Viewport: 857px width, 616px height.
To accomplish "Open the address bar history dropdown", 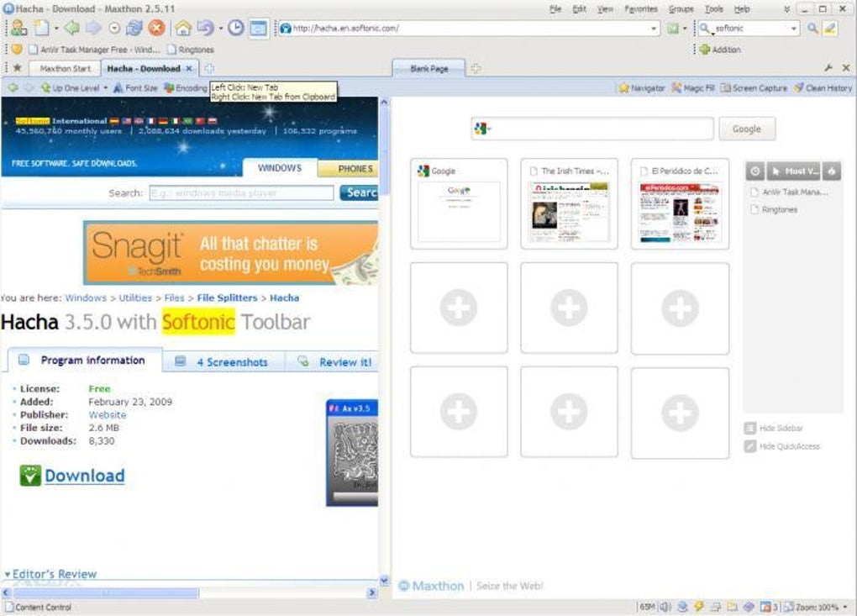I will pyautogui.click(x=654, y=28).
